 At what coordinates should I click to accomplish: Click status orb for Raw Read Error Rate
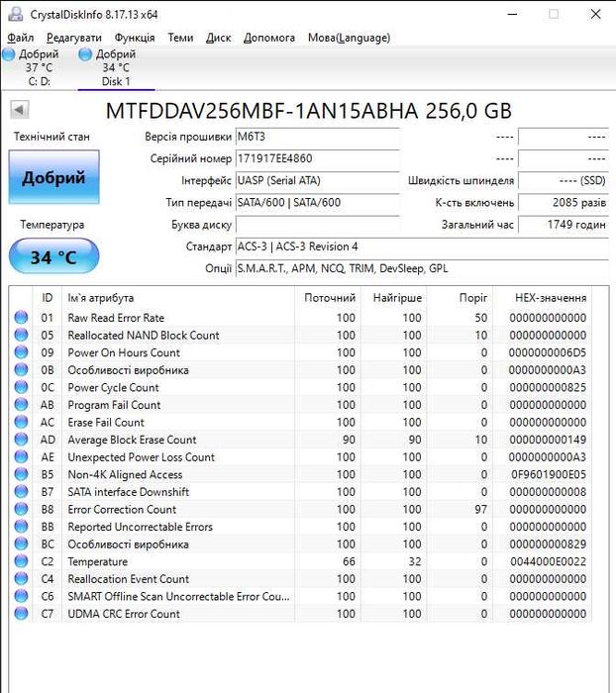(x=21, y=318)
